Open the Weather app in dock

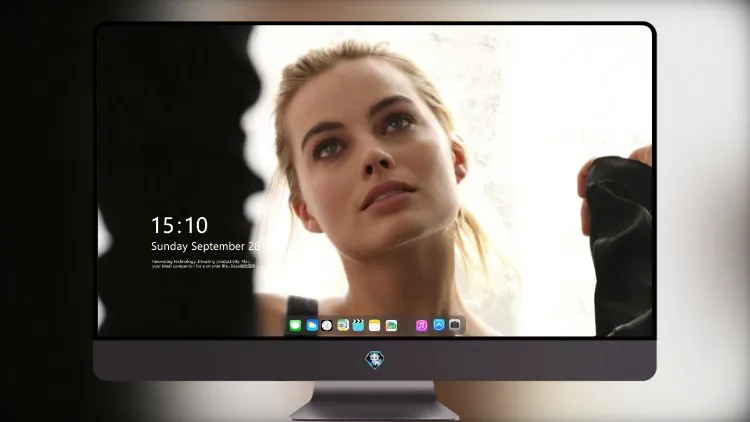click(x=312, y=325)
